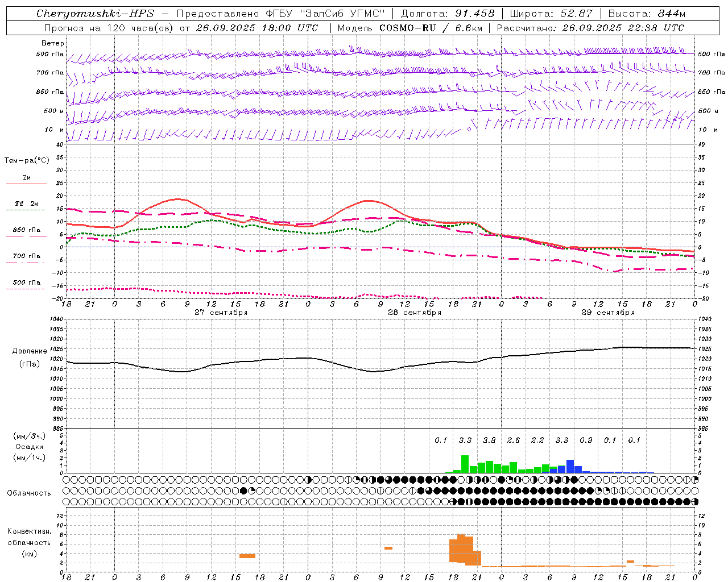This screenshot has height=582, width=728.
Task: Click the tallest green precipitation bar
Action: pyautogui.click(x=465, y=464)
